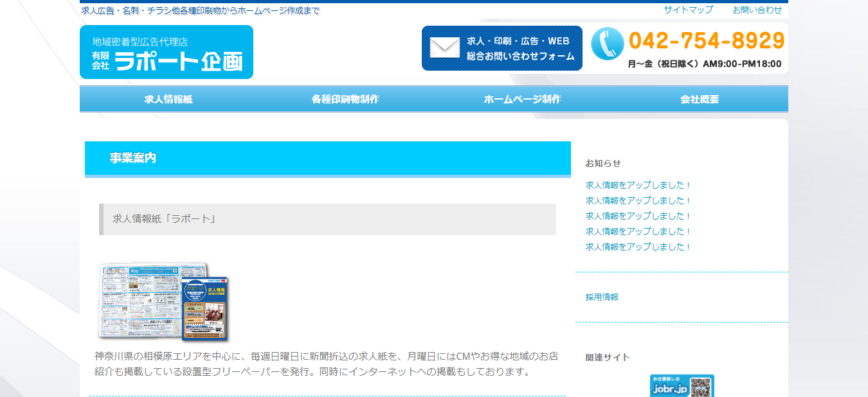Viewport: 868px width, 397px height.
Task: Click the envelope icon in the inquiry banner
Action: pos(445,48)
